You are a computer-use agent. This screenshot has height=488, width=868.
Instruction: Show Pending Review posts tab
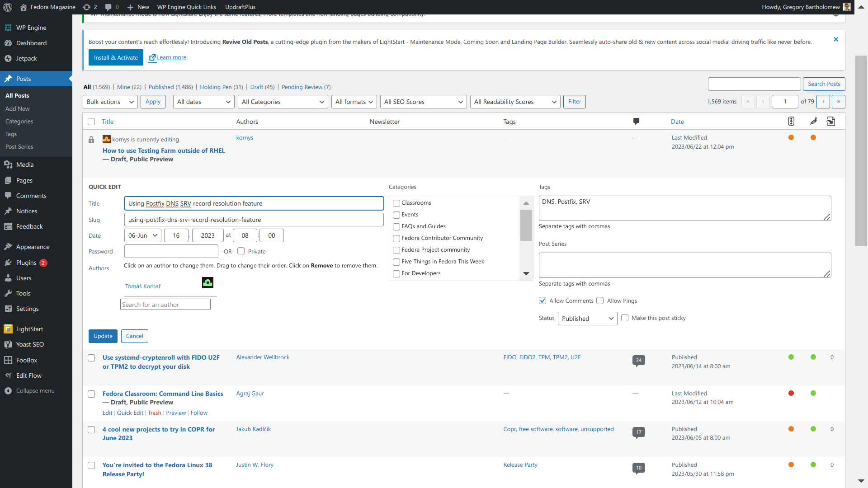coord(306,87)
